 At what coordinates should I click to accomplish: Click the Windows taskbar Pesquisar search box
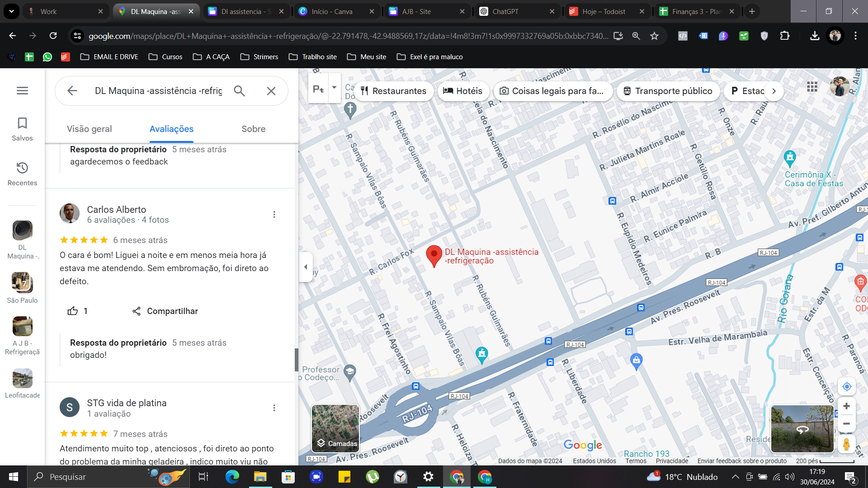point(108,477)
